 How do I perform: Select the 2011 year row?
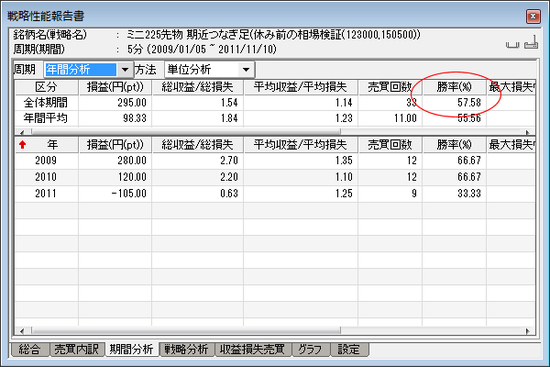[275, 193]
